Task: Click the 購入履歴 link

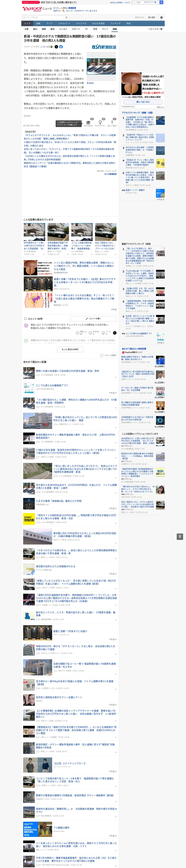Action: coord(152,18)
